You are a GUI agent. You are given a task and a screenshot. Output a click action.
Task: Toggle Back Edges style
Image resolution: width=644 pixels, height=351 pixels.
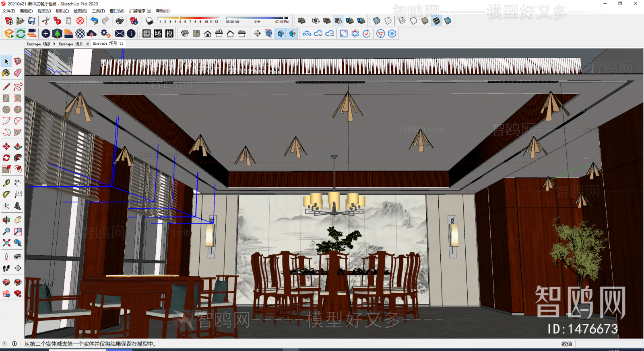388,21
